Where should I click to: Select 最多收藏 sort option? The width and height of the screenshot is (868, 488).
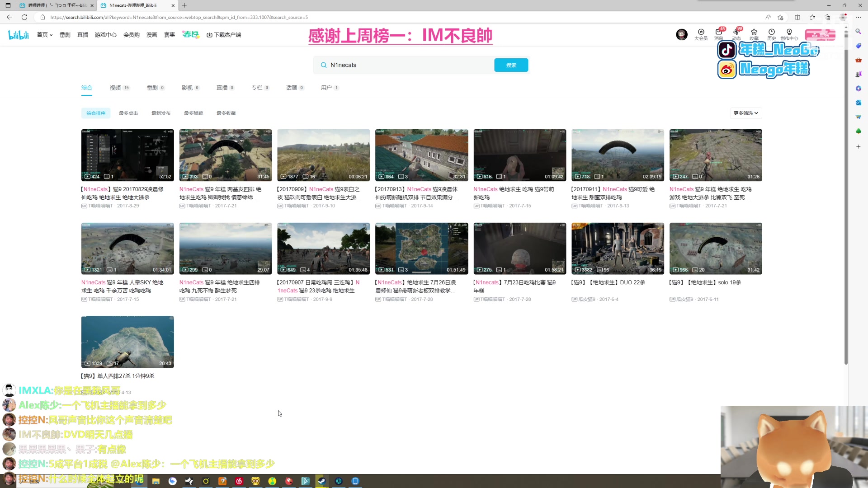(226, 113)
